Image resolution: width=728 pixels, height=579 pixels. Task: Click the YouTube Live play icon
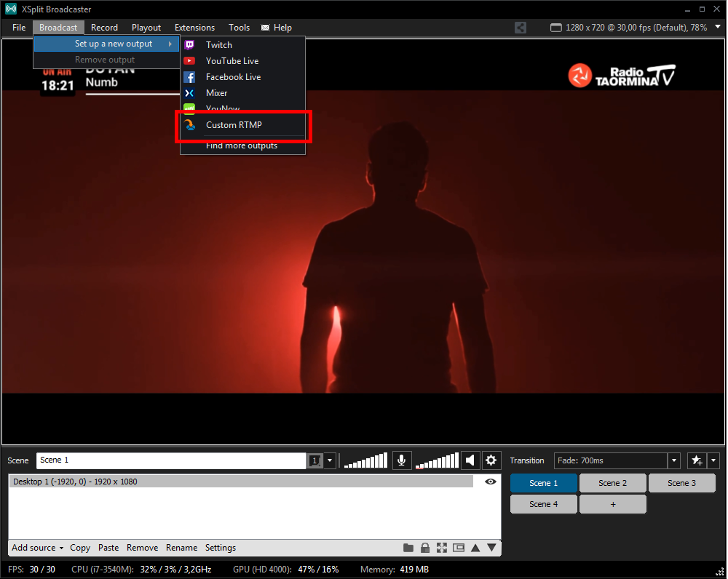coord(189,61)
